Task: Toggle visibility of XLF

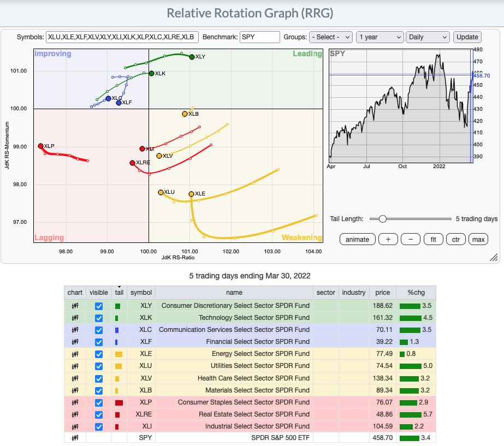Action: 99,342
